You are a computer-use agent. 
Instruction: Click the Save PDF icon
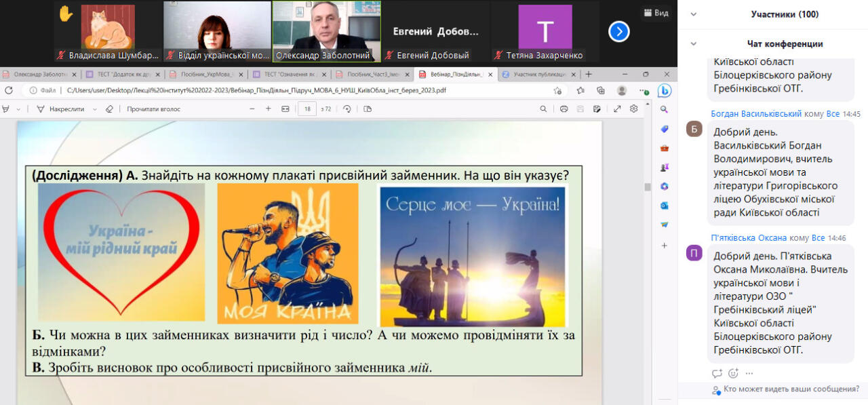pyautogui.click(x=580, y=109)
